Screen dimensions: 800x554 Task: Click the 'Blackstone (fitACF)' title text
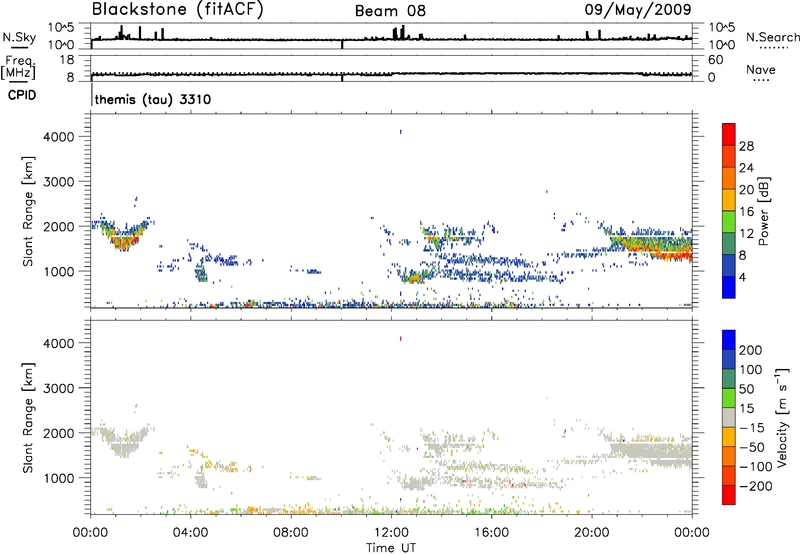click(178, 10)
